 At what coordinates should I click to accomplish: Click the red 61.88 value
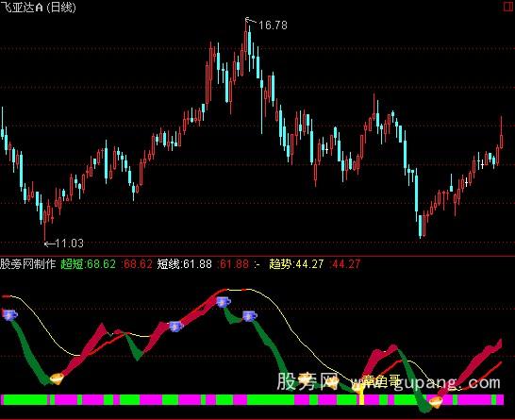pos(234,264)
